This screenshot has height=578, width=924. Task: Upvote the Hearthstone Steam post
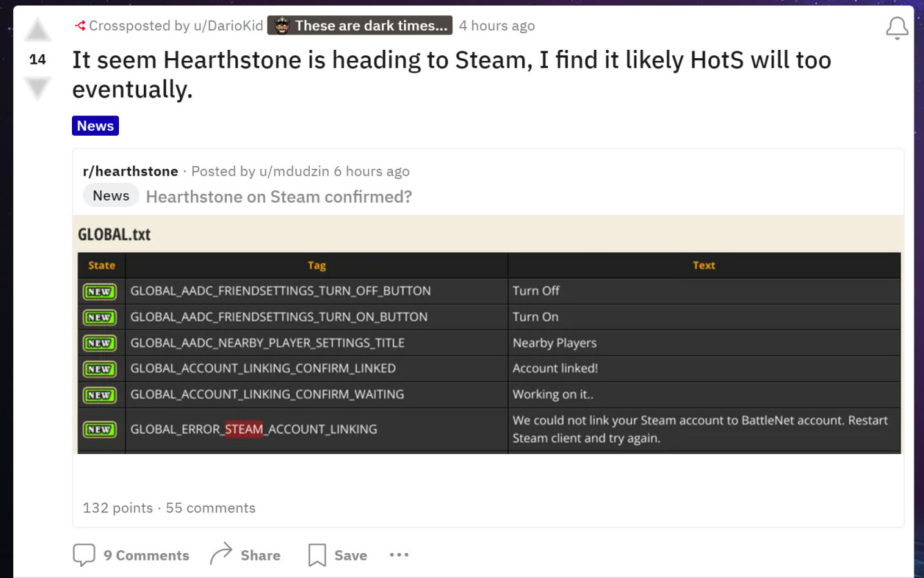(37, 30)
